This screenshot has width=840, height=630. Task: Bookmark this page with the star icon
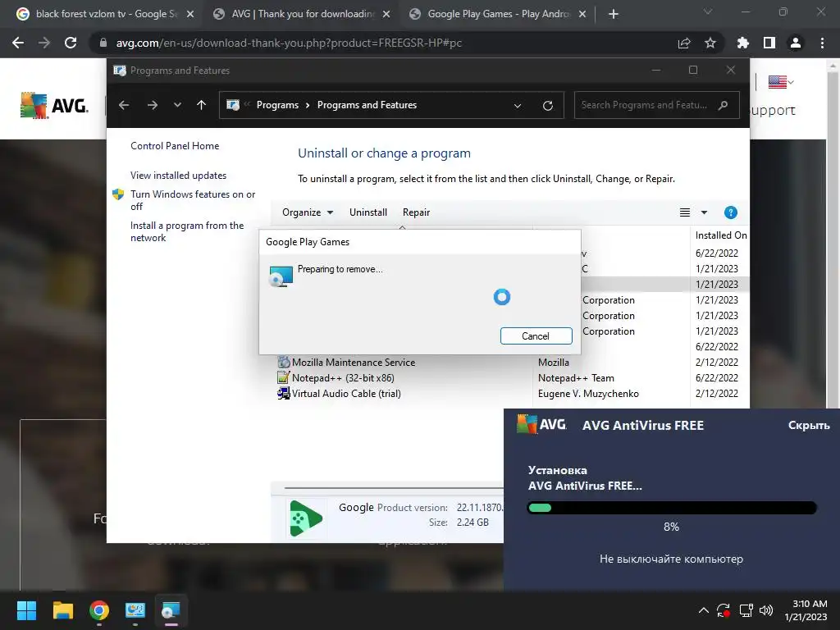pyautogui.click(x=710, y=43)
